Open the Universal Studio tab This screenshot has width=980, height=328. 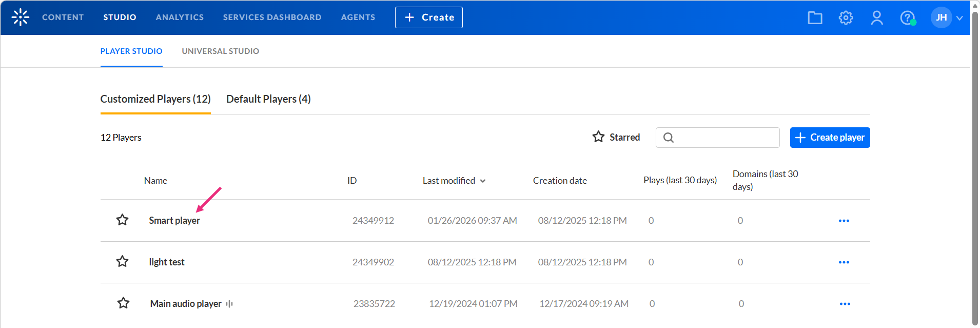[x=220, y=51]
